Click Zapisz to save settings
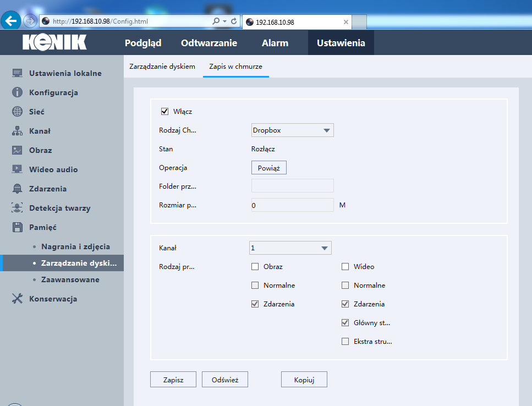The image size is (532, 406). pos(173,379)
